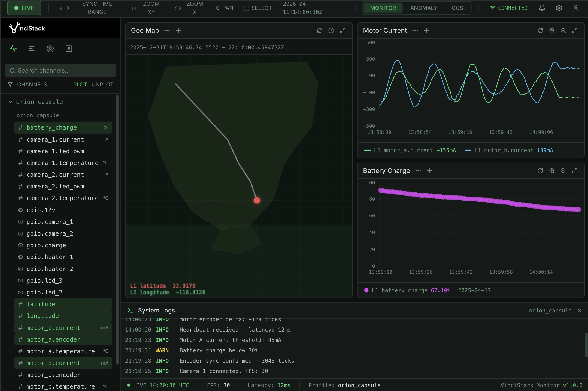Viewport: 588px width, 391px height.
Task: Toggle gpio.heater_1 channel visibility
Action: click(x=20, y=257)
